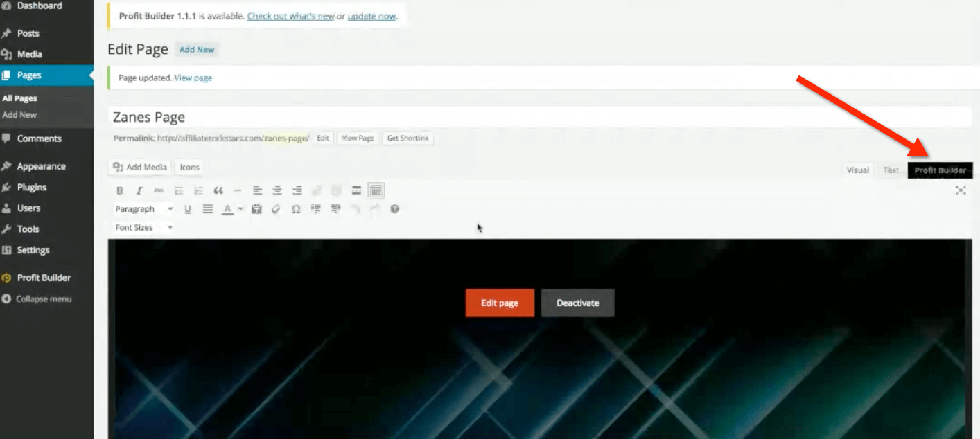
Task: Insert a bulleted list
Action: pos(179,190)
